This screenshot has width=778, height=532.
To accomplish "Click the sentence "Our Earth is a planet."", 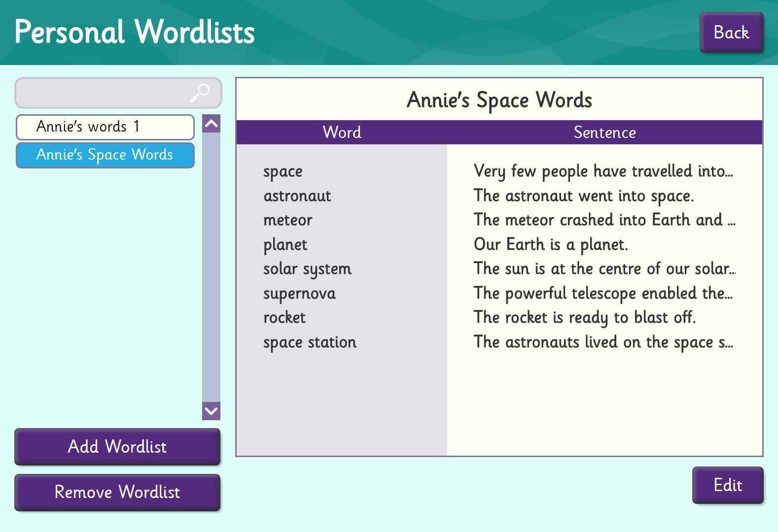I will tap(551, 244).
